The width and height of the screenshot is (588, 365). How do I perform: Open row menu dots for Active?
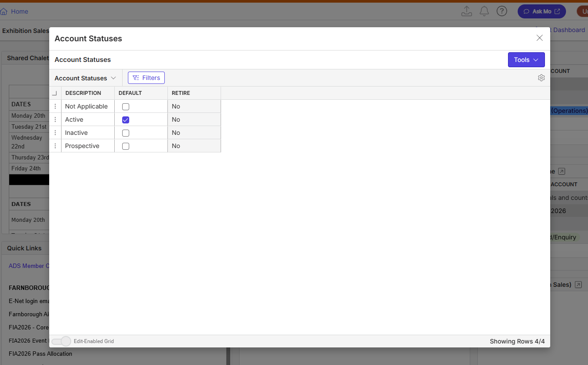pos(55,119)
